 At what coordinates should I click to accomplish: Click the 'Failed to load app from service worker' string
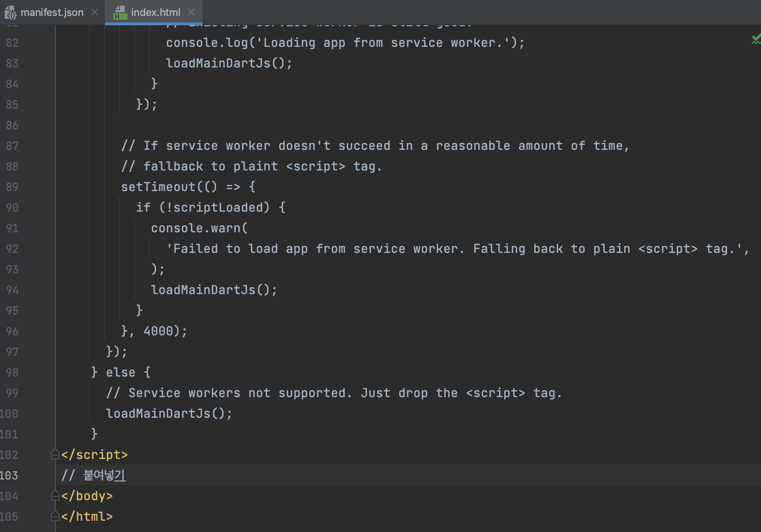[458, 249]
